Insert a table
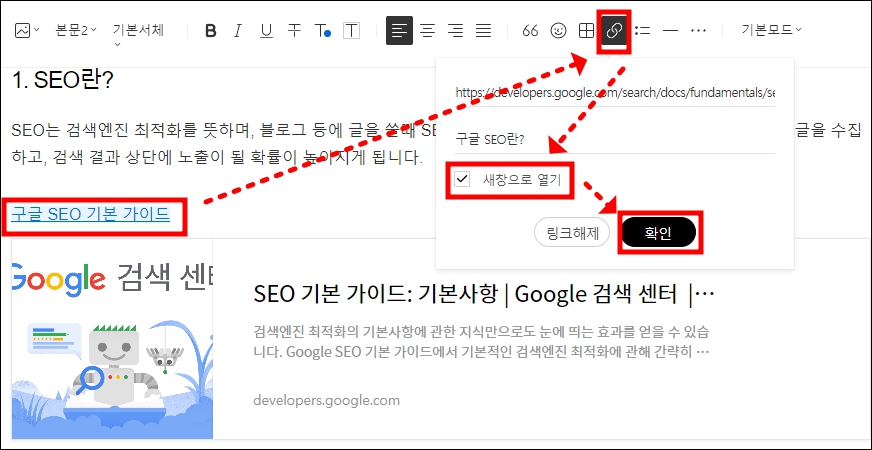Viewport: 872px width, 450px height. click(586, 31)
